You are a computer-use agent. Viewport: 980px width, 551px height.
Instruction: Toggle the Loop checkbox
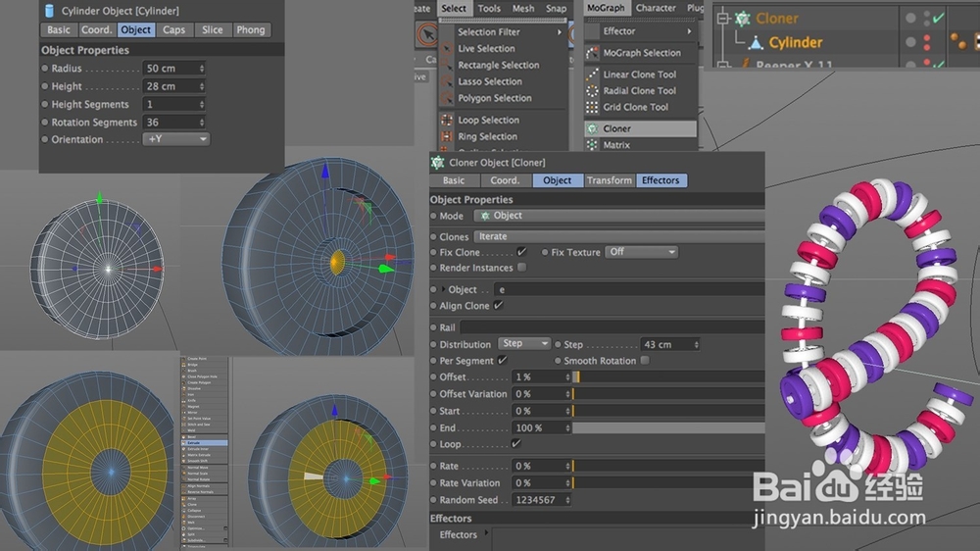click(x=515, y=443)
